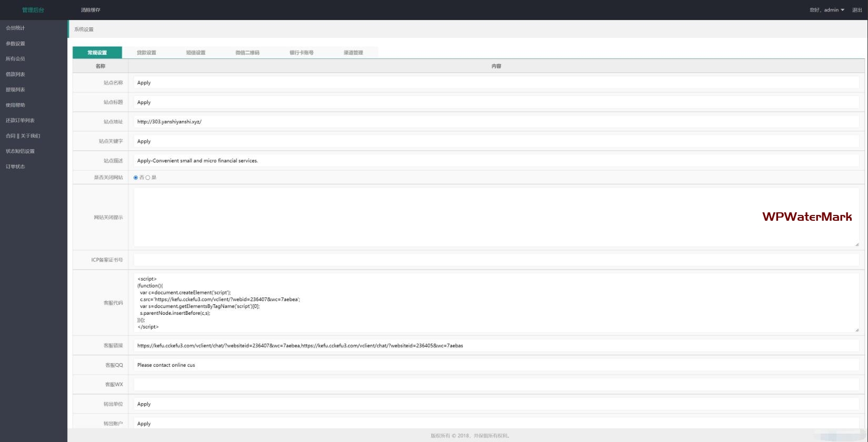Image resolution: width=868 pixels, height=442 pixels.
Task: Select 提现列表 from the sidebar
Action: (15, 90)
